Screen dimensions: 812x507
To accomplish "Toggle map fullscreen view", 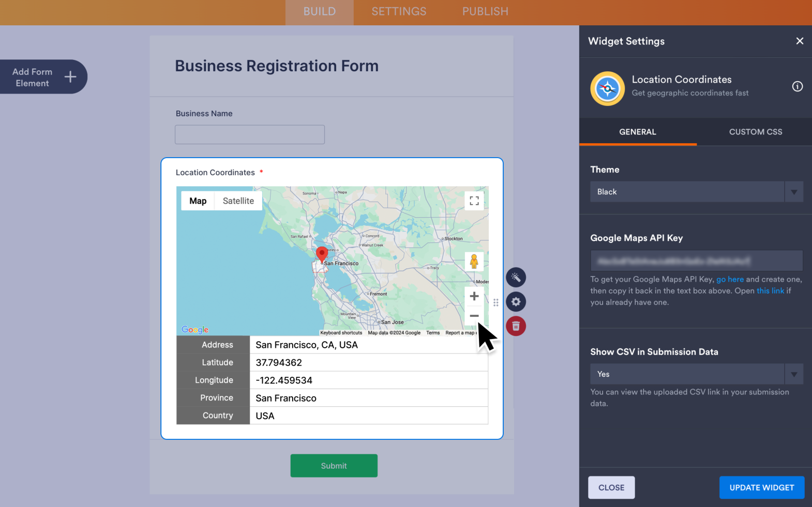I will [474, 201].
